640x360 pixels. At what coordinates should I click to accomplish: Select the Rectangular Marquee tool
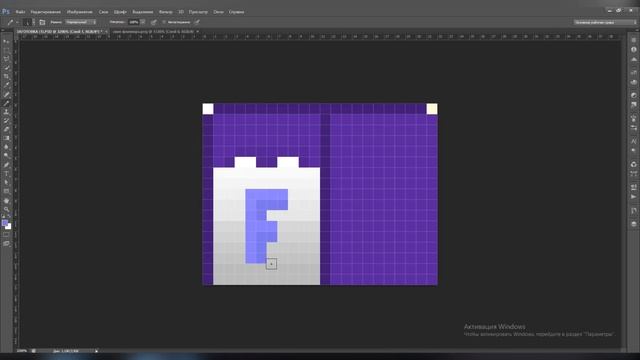[6, 50]
